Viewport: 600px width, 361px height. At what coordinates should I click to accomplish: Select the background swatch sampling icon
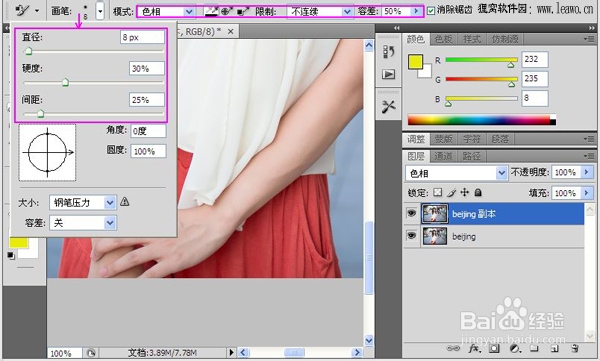point(243,11)
